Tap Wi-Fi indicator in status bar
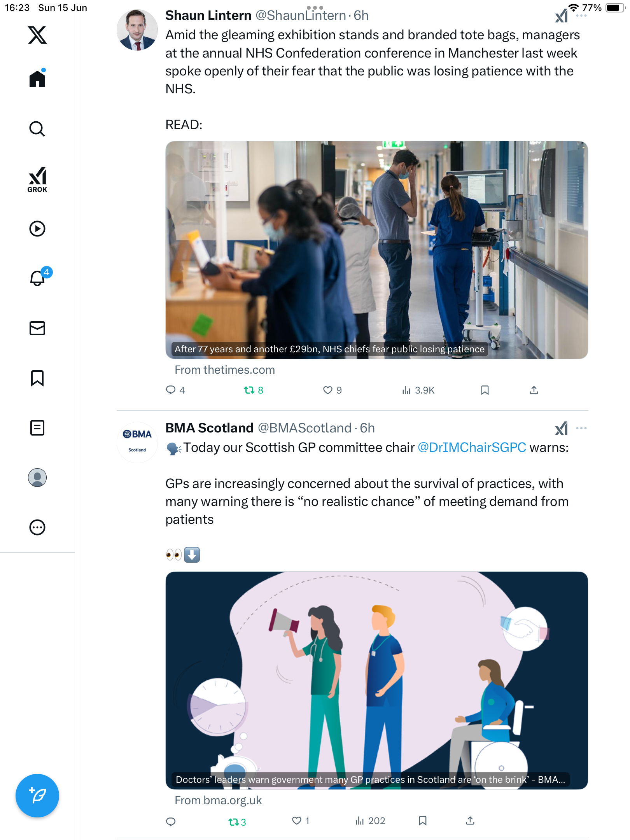Viewport: 630px width, 840px height. 574,7
